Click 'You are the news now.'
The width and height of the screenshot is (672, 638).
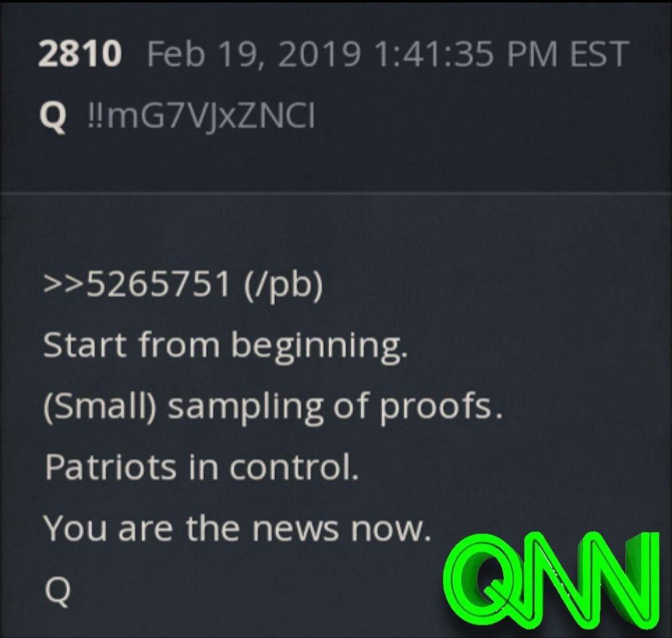coord(236,527)
